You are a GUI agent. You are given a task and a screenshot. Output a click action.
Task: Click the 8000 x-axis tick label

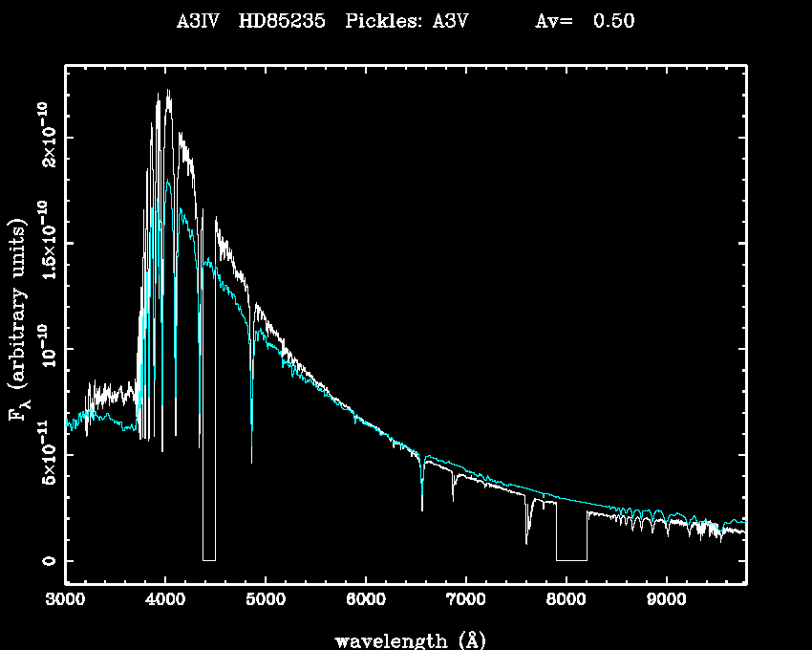tap(566, 599)
